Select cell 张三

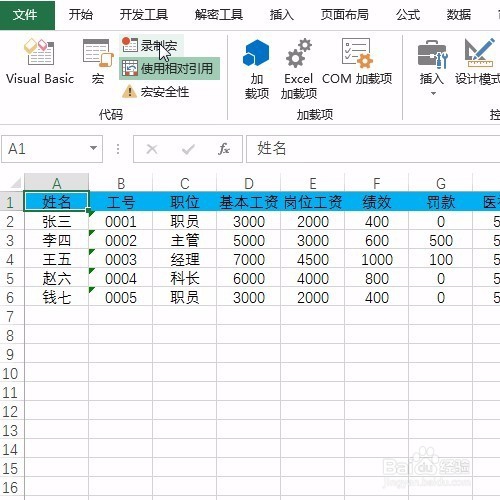tap(56, 221)
